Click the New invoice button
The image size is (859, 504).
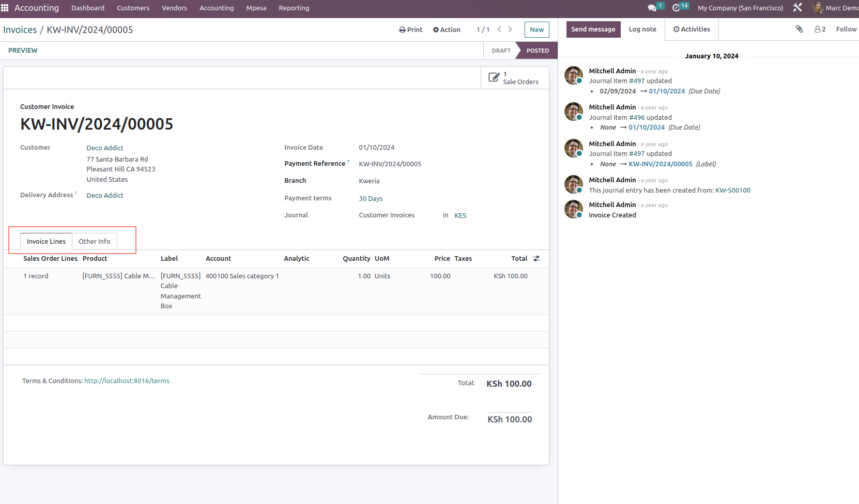(x=536, y=30)
